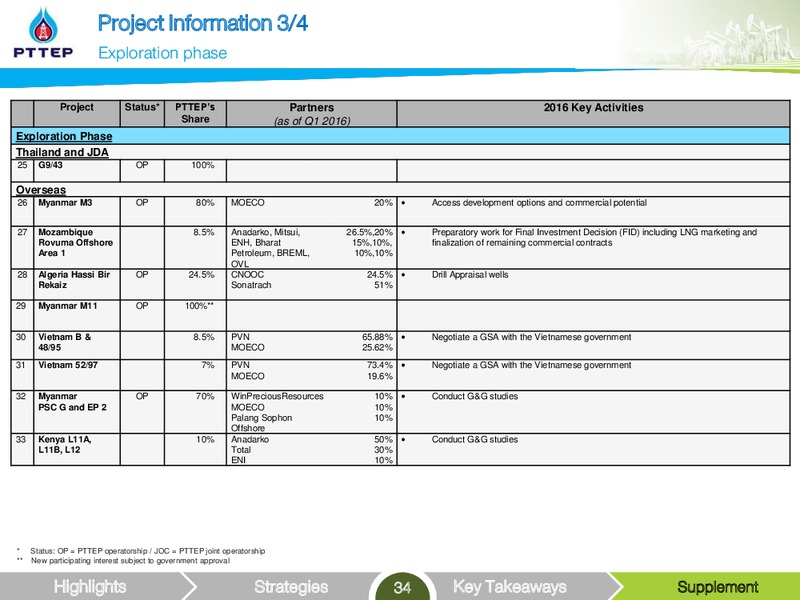Screen dimensions: 800x600
Task: Click Access development options activity text
Action: (539, 203)
